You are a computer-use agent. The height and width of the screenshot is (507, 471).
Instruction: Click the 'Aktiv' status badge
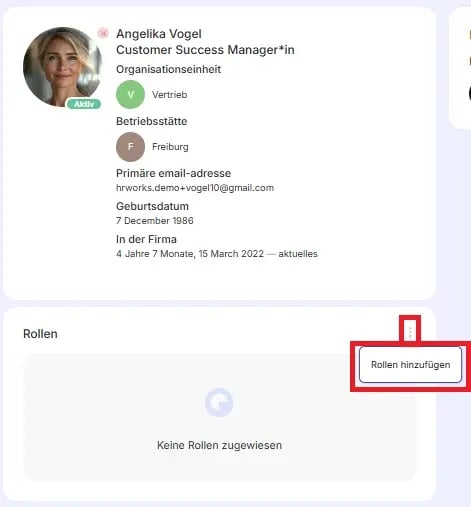tap(84, 104)
